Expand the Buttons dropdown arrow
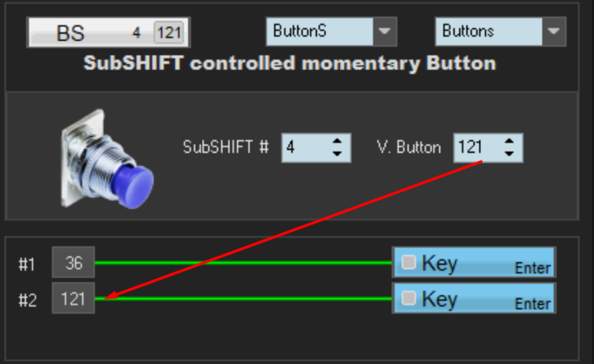 [554, 31]
